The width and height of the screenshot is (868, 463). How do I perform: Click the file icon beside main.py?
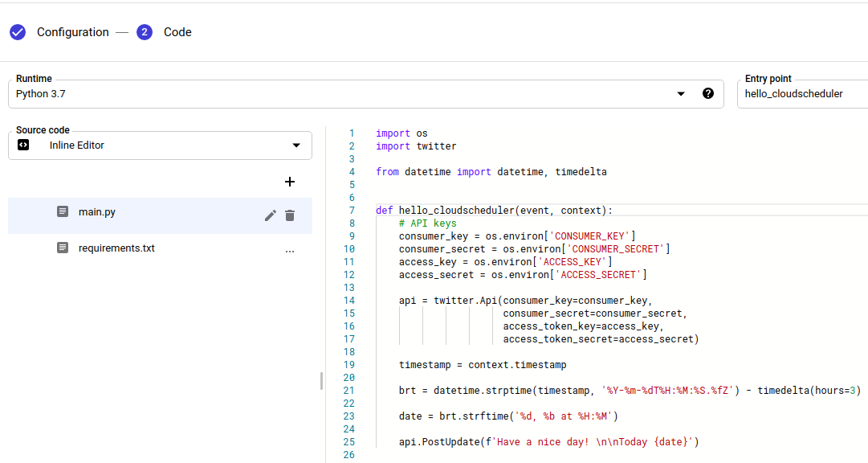tap(63, 211)
